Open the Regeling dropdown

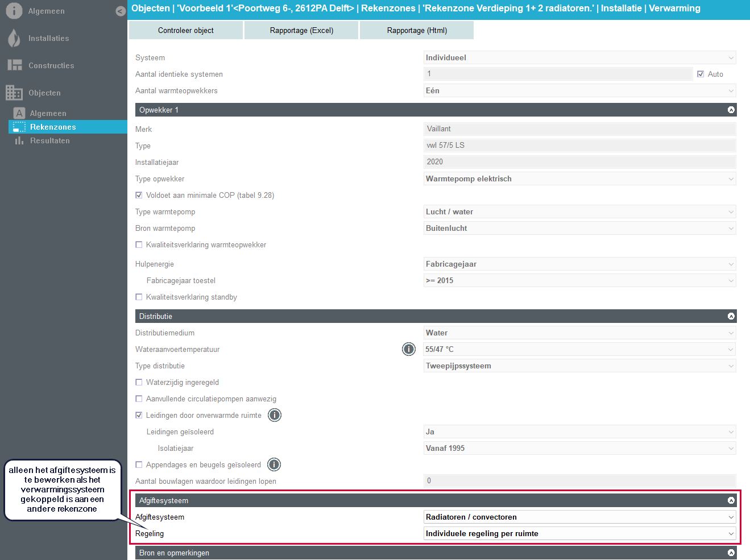(x=579, y=533)
